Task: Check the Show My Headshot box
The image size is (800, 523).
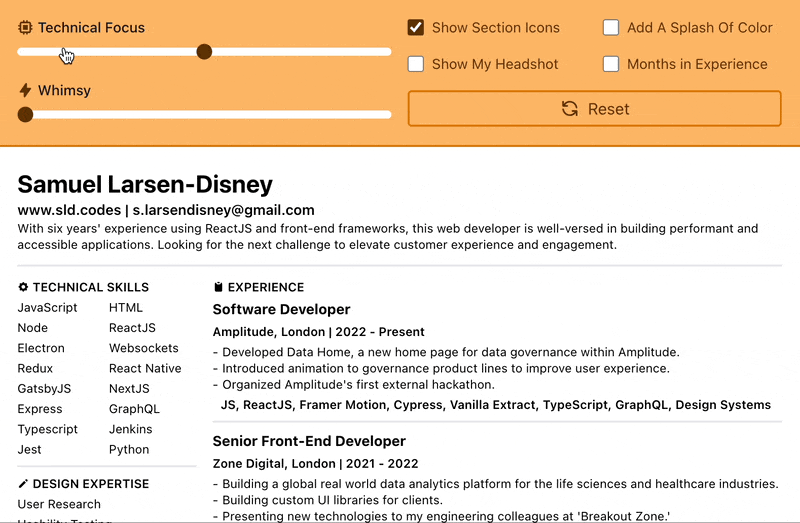Action: (x=416, y=64)
